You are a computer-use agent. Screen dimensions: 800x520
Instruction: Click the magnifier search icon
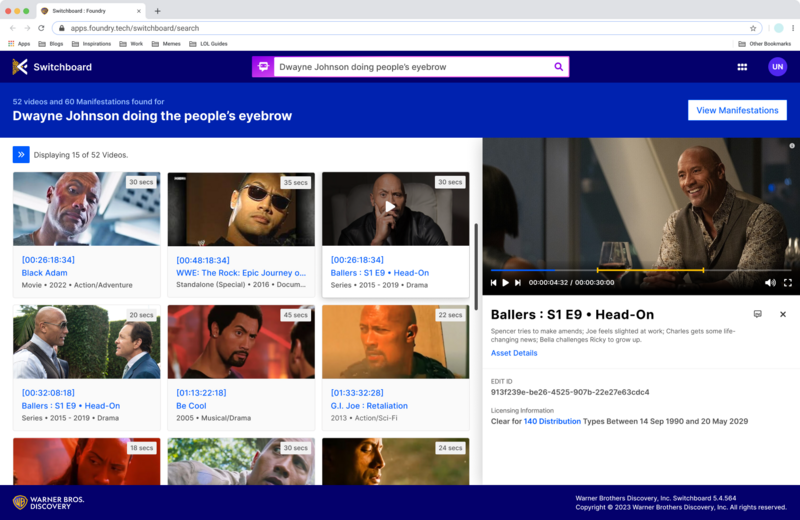coord(559,67)
